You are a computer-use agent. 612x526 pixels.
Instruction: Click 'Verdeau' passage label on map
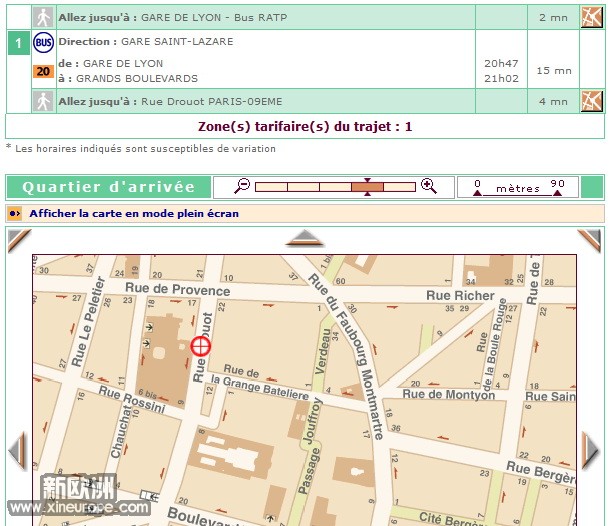coord(322,351)
